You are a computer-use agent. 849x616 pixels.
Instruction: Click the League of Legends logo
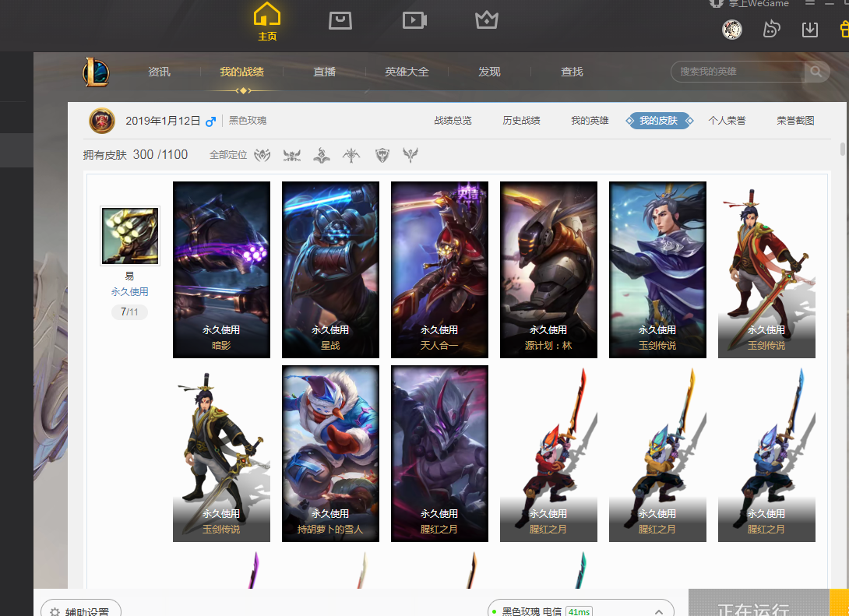point(96,72)
